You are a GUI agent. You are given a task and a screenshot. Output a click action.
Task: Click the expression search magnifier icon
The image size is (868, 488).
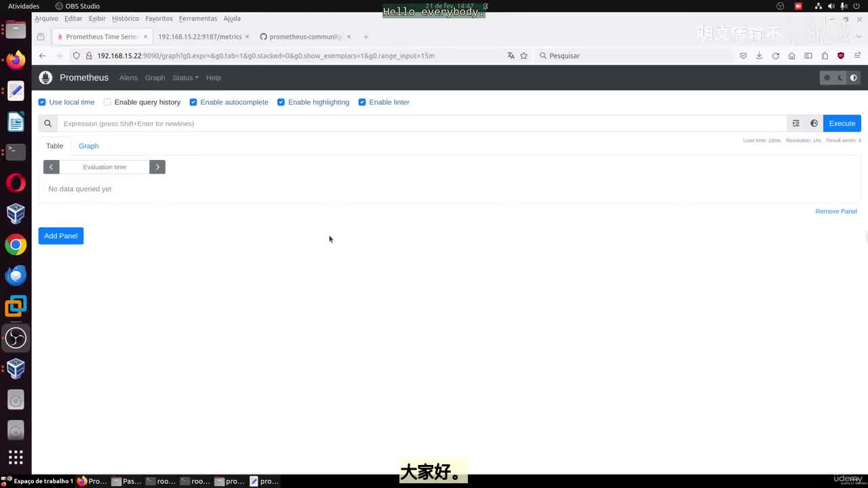[47, 123]
